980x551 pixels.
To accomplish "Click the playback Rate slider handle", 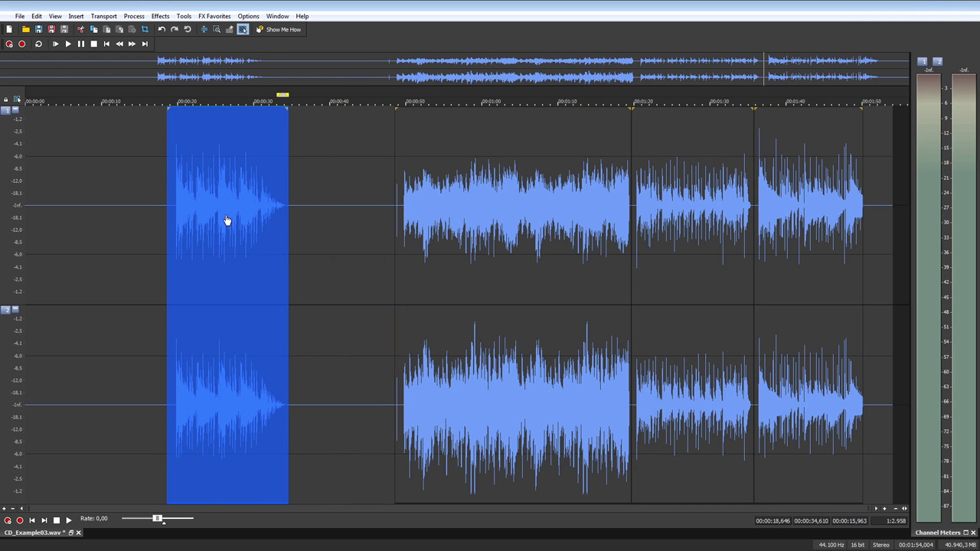I will tap(157, 519).
